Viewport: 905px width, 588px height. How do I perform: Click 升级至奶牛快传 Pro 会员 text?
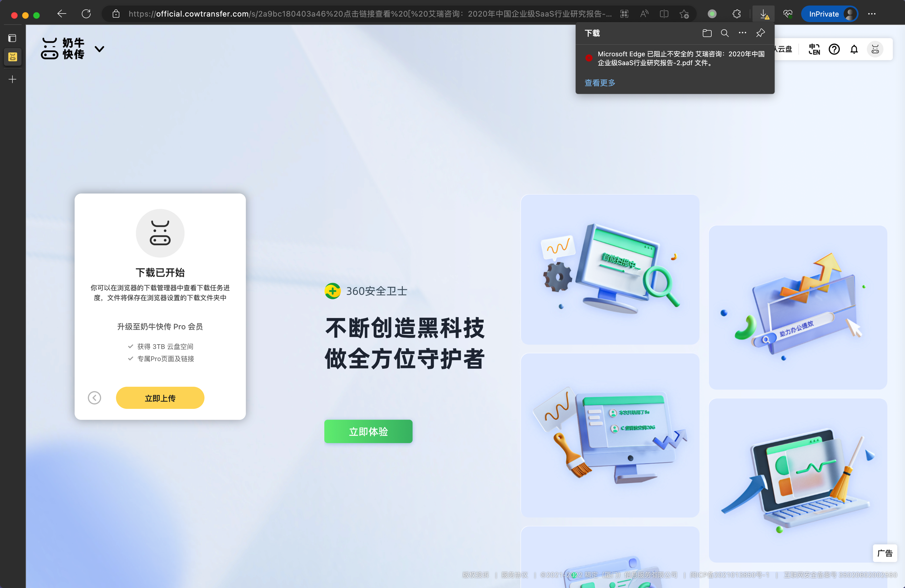(x=160, y=326)
